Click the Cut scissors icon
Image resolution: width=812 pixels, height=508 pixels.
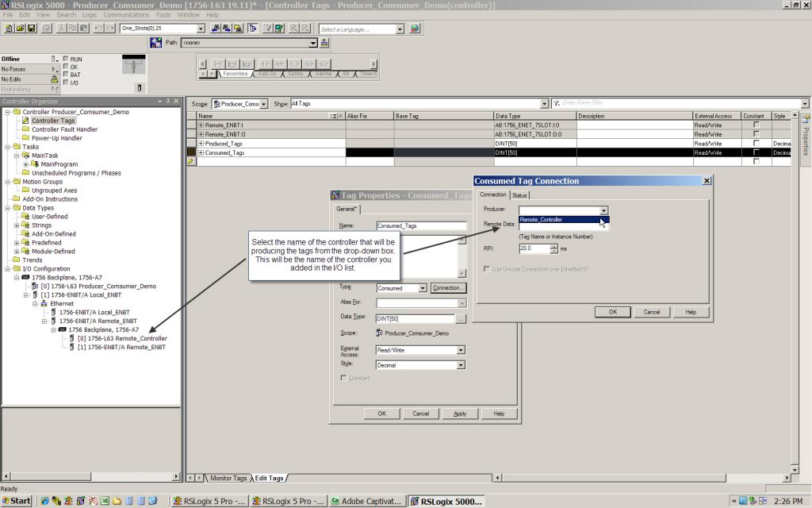click(x=61, y=28)
